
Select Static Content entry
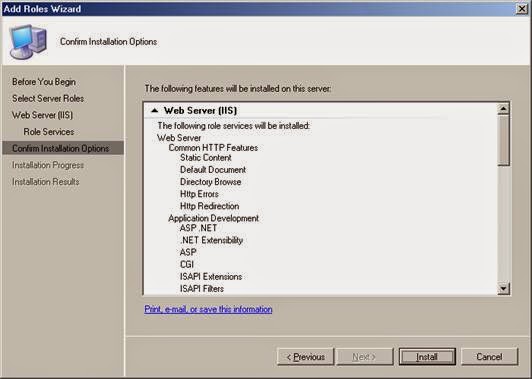[x=206, y=158]
